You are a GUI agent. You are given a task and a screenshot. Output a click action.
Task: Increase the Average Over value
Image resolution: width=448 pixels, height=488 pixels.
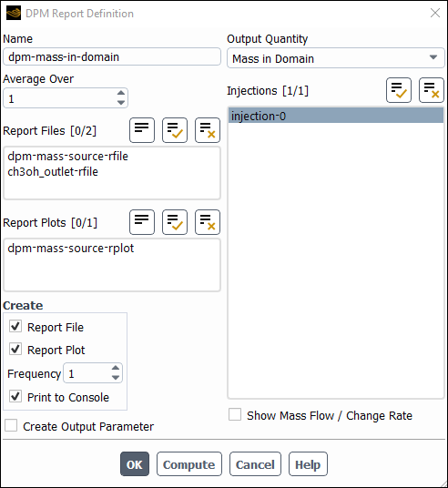click(121, 93)
